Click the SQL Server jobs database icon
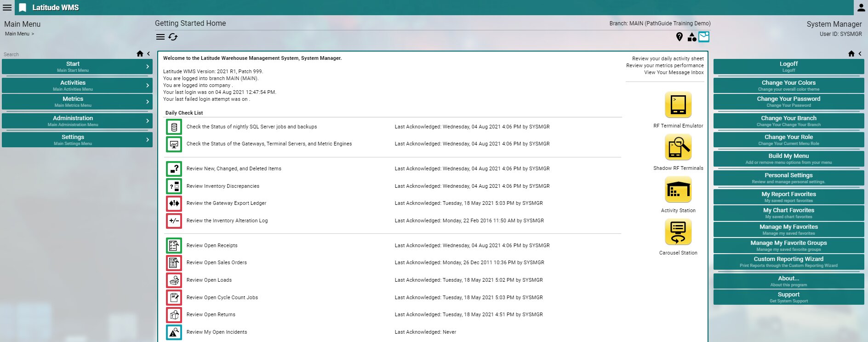The image size is (868, 342). click(x=174, y=127)
